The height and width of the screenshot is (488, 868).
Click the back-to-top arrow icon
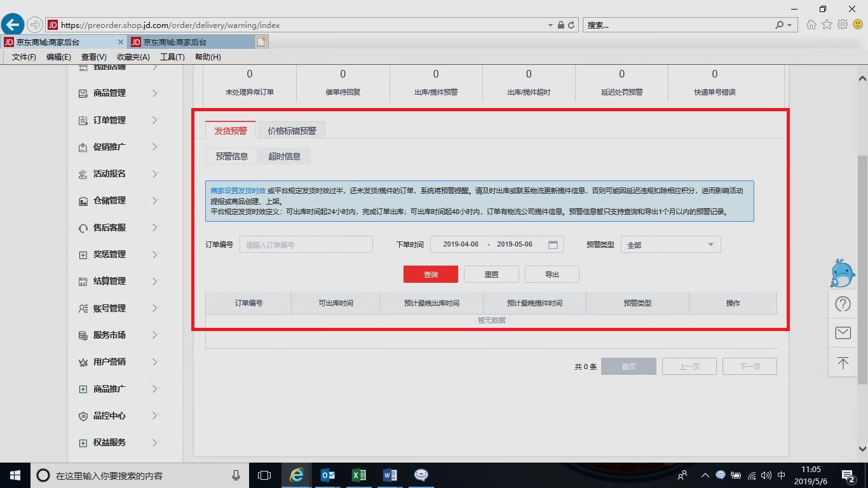click(x=843, y=363)
